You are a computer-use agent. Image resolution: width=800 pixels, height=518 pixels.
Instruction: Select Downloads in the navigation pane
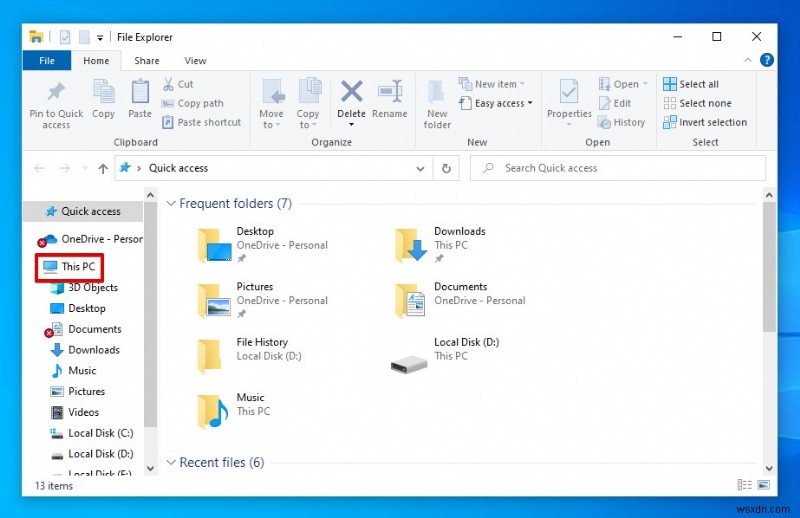click(85, 350)
